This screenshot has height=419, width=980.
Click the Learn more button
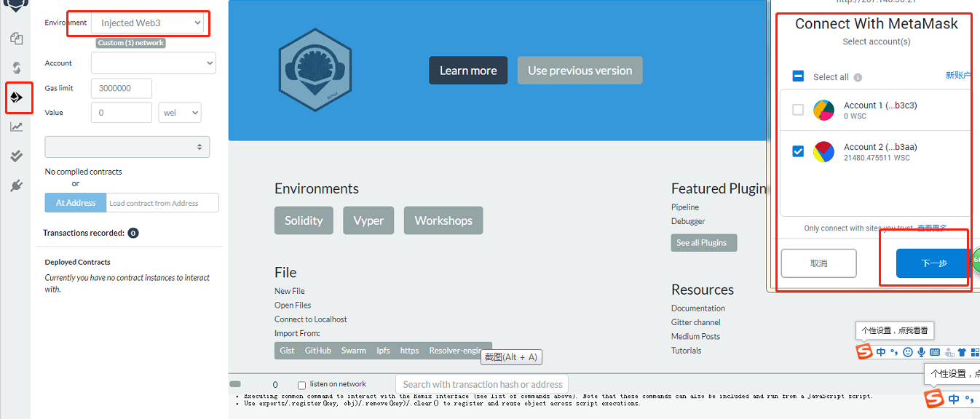pyautogui.click(x=468, y=71)
